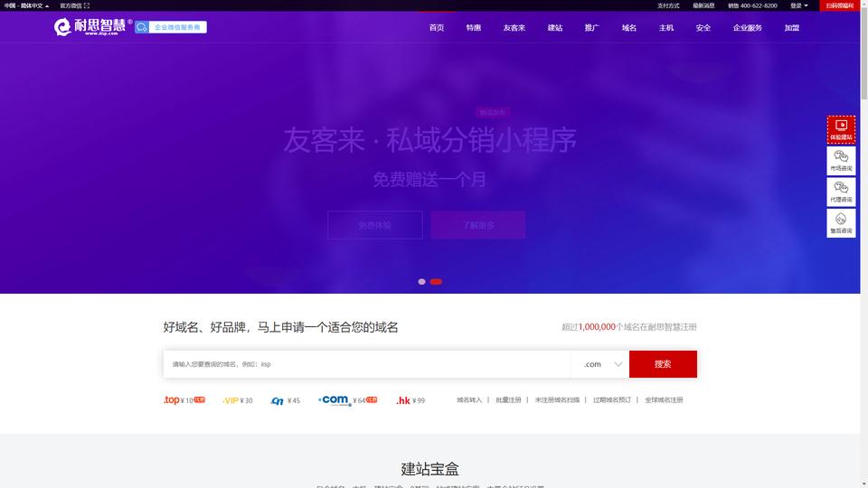Click the .com domain price icon
868x488 pixels.
click(347, 400)
